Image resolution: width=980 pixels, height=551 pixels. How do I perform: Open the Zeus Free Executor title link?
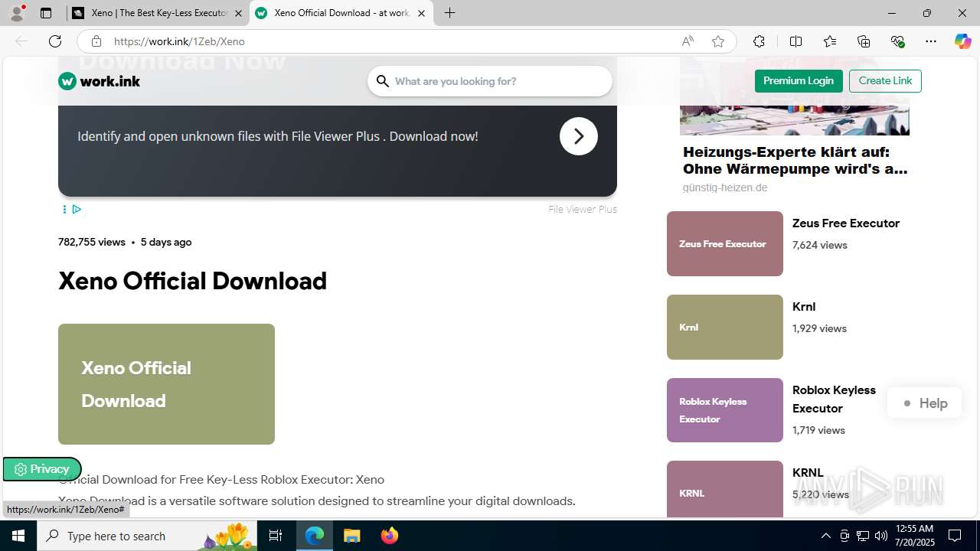click(846, 223)
